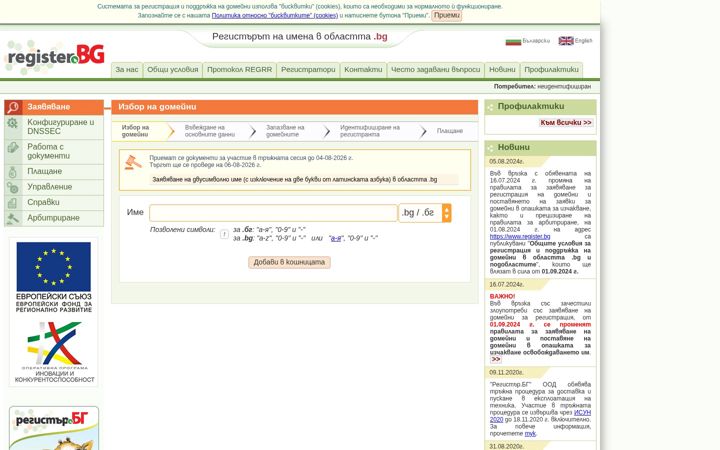
Task: Accept cookies with the Приеми button
Action: [446, 15]
